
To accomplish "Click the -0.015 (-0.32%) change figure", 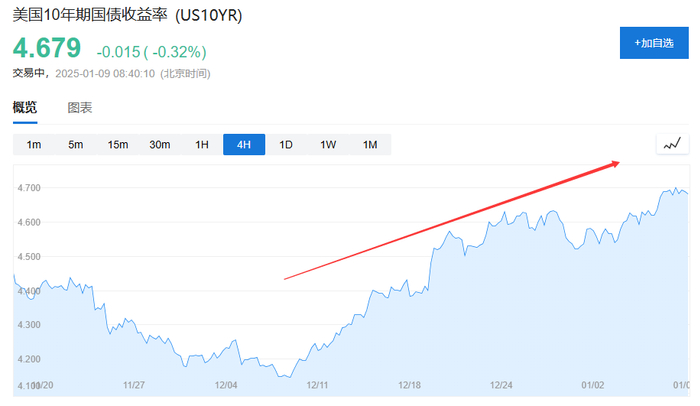I will coord(151,51).
